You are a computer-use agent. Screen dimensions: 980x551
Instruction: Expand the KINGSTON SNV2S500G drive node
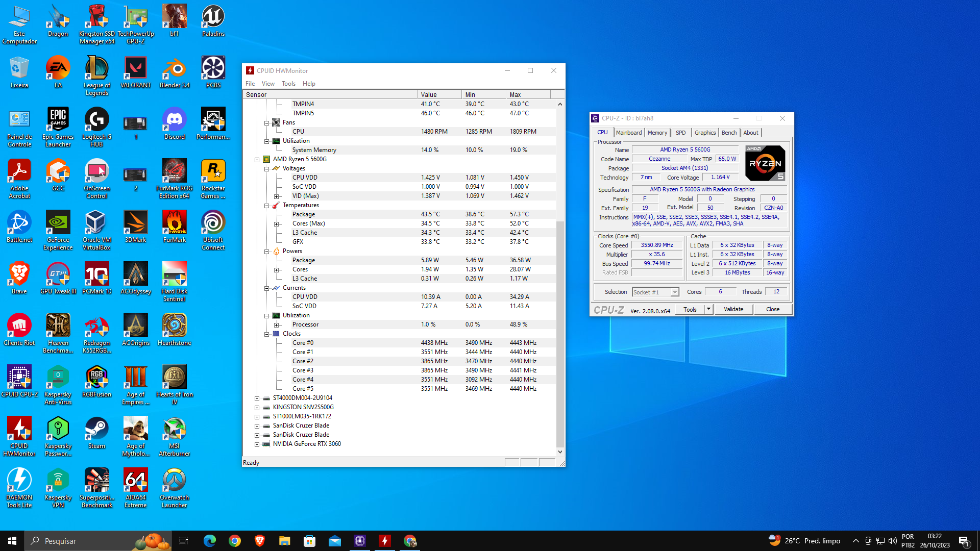pyautogui.click(x=257, y=408)
